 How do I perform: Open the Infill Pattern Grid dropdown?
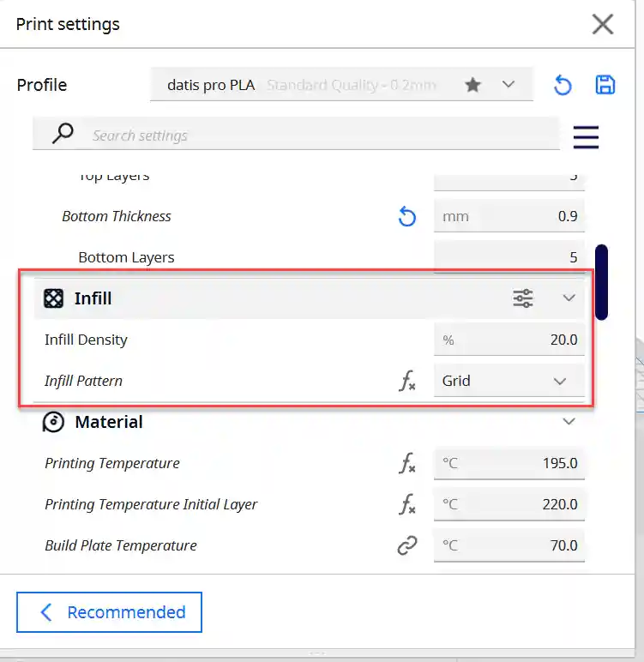(x=509, y=381)
